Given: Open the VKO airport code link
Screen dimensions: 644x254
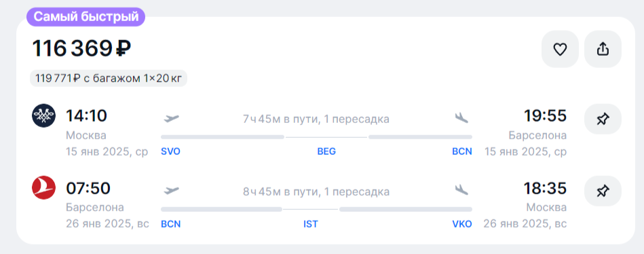Looking at the screenshot, I should [462, 224].
